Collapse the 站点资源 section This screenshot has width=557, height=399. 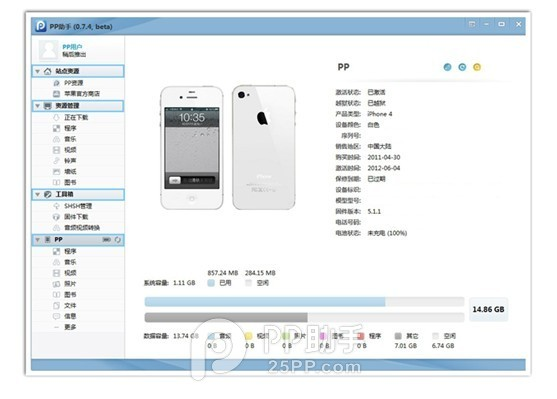[x=37, y=71]
